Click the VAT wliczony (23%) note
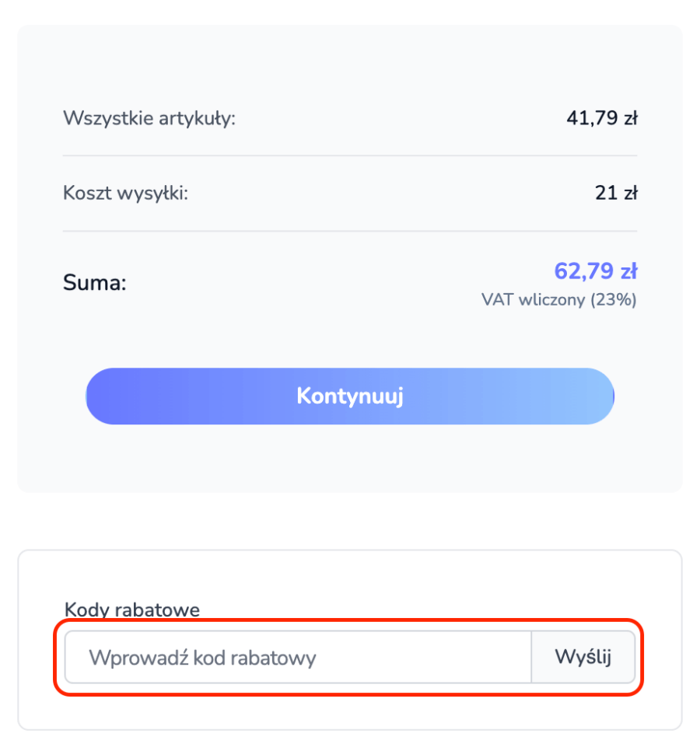This screenshot has height=751, width=700. tap(558, 300)
